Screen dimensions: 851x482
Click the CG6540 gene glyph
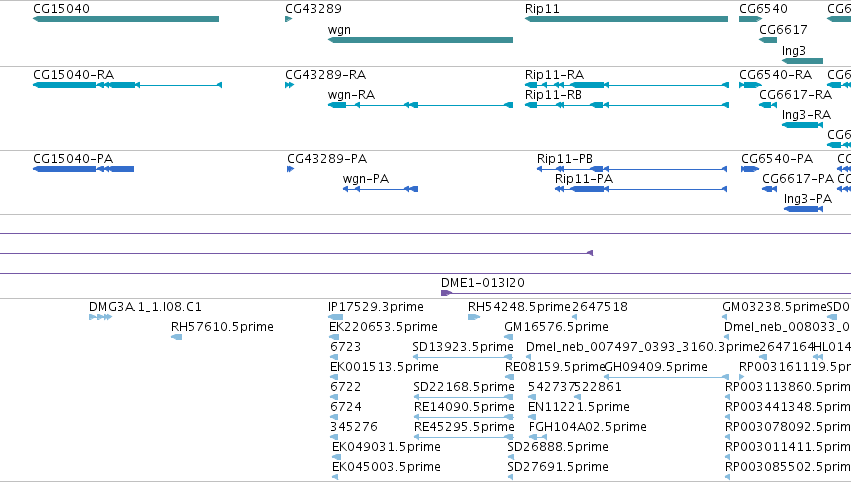[x=751, y=19]
